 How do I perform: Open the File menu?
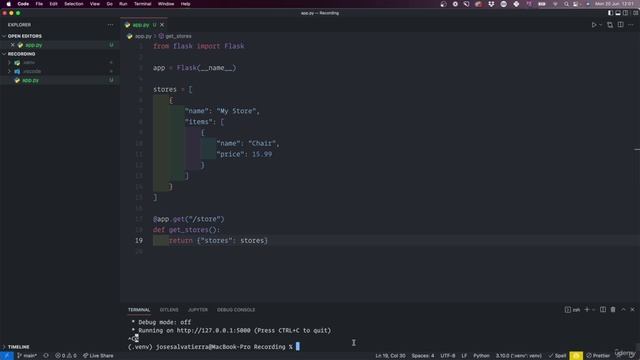coord(39,4)
